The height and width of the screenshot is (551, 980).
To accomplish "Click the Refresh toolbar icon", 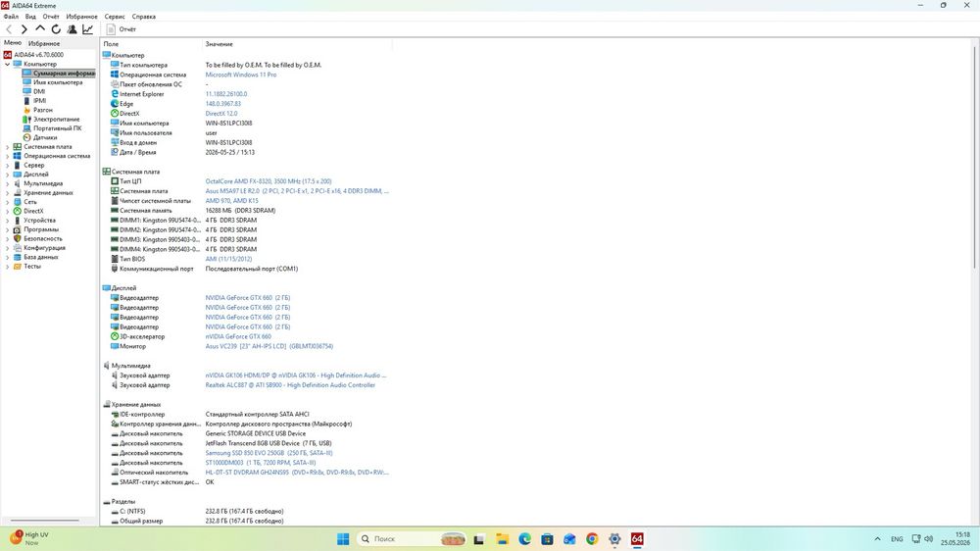I will pos(56,29).
